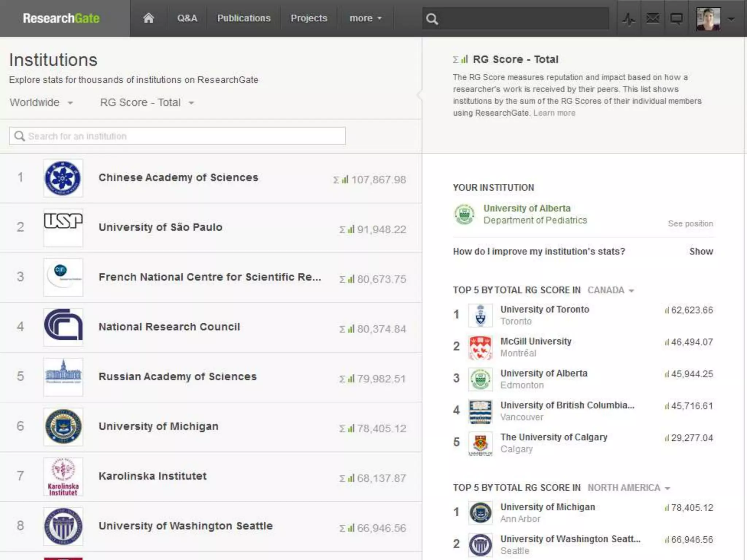747x560 pixels.
Task: Open the Q&A menu item
Action: tap(187, 18)
